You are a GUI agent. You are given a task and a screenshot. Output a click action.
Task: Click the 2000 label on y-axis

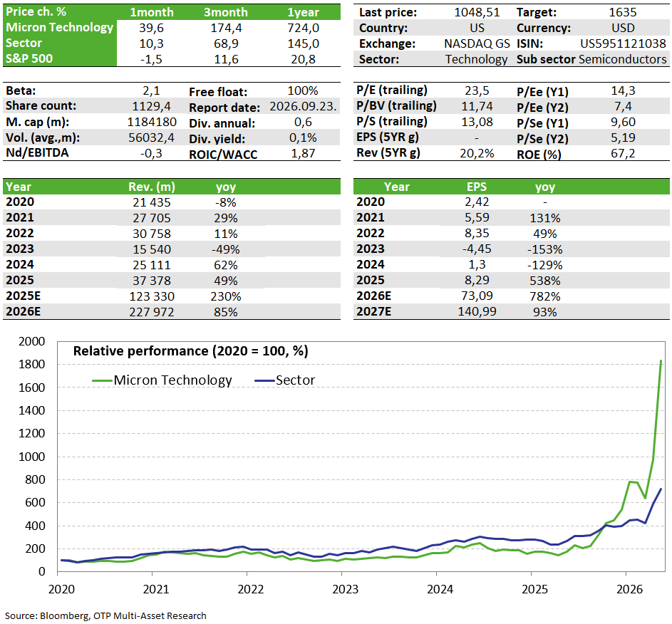(x=32, y=341)
